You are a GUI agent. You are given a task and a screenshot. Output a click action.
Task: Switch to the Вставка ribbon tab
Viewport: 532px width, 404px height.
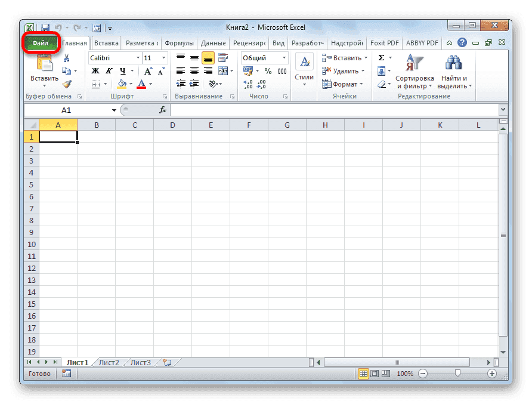pos(106,42)
